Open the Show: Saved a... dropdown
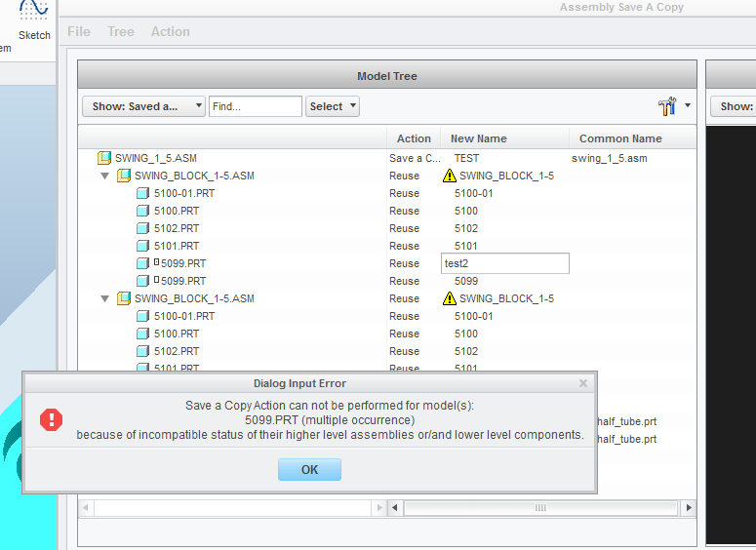The image size is (756, 550). click(143, 106)
